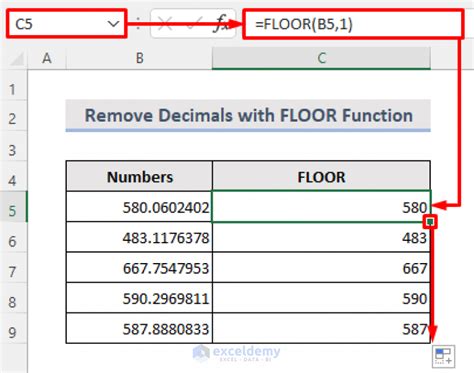Select cell containing 667.7547953
This screenshot has height=373, width=474.
coord(139,268)
